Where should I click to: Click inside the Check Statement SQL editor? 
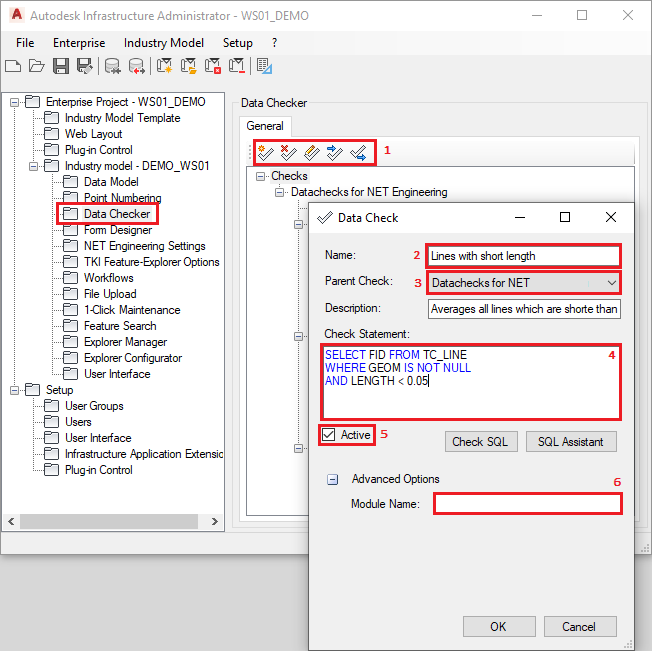coord(471,382)
